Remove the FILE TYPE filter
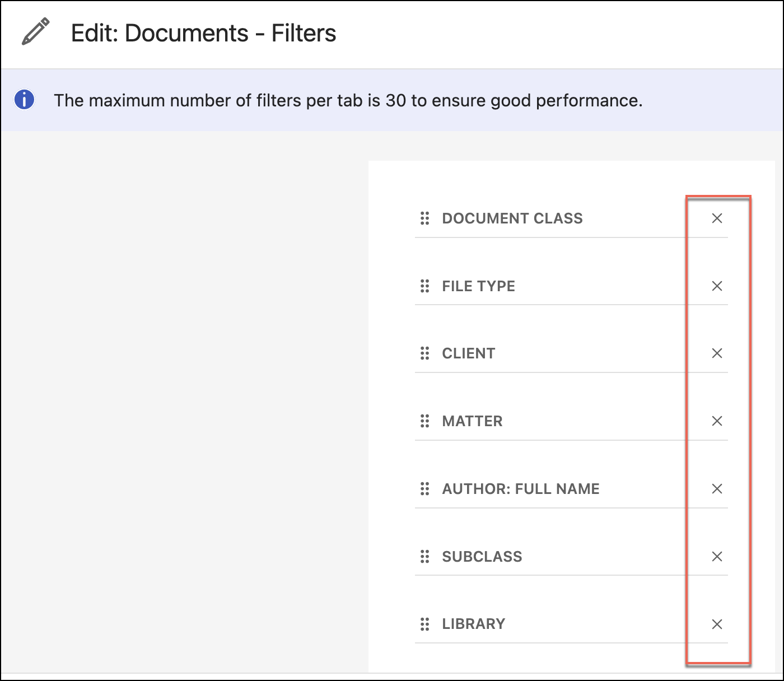The height and width of the screenshot is (681, 784). 717,286
